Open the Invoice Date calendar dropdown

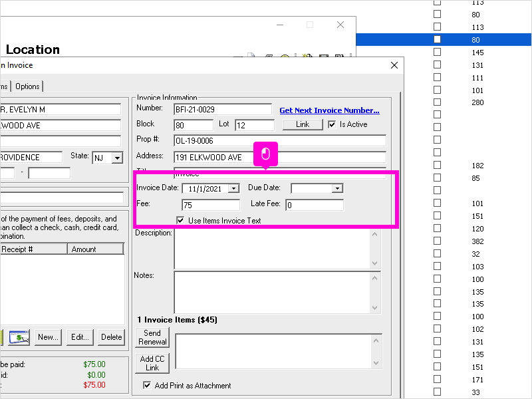(234, 189)
